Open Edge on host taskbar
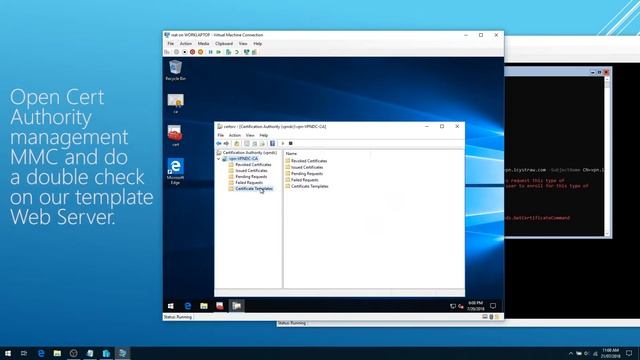 (41, 353)
